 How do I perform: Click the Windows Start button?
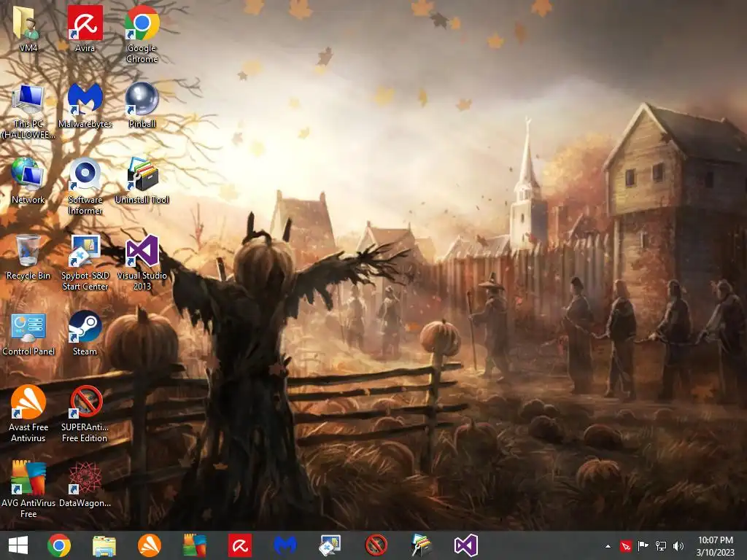point(18,545)
